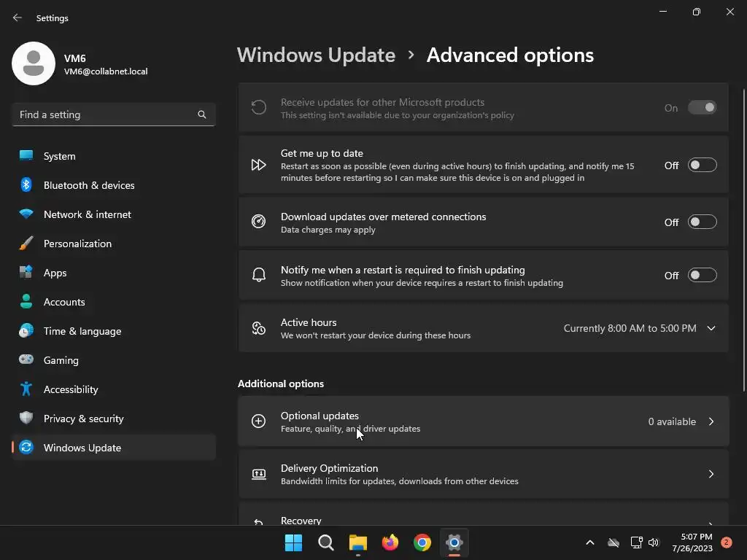This screenshot has width=747, height=560.
Task: Click the bell icon beside restart notification
Action: tap(259, 275)
